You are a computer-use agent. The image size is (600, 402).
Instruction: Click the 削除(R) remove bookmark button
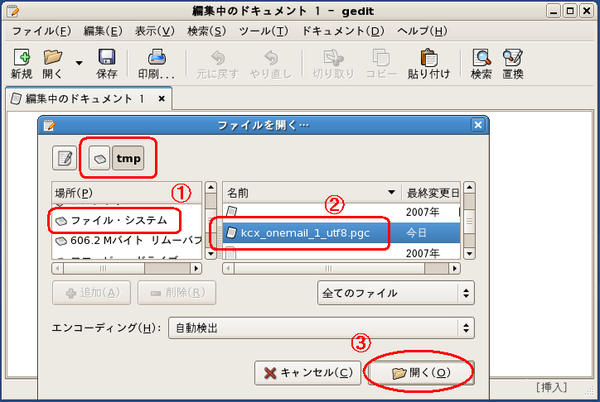click(177, 293)
